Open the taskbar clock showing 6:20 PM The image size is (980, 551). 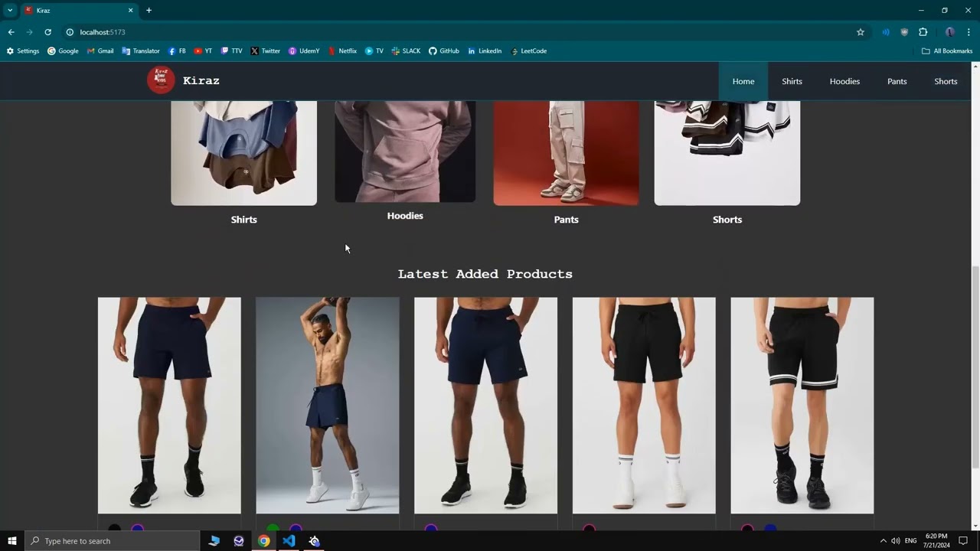point(937,541)
